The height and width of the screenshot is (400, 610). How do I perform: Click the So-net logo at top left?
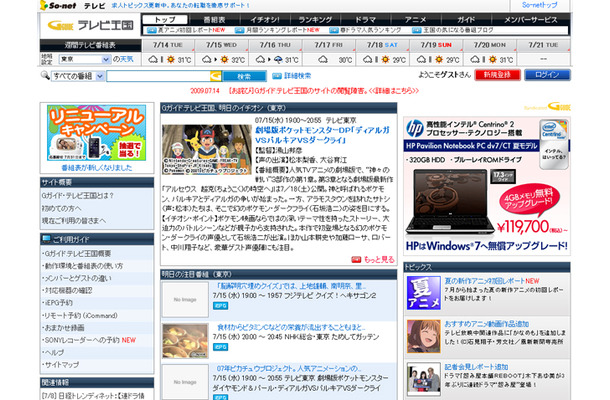58,5
